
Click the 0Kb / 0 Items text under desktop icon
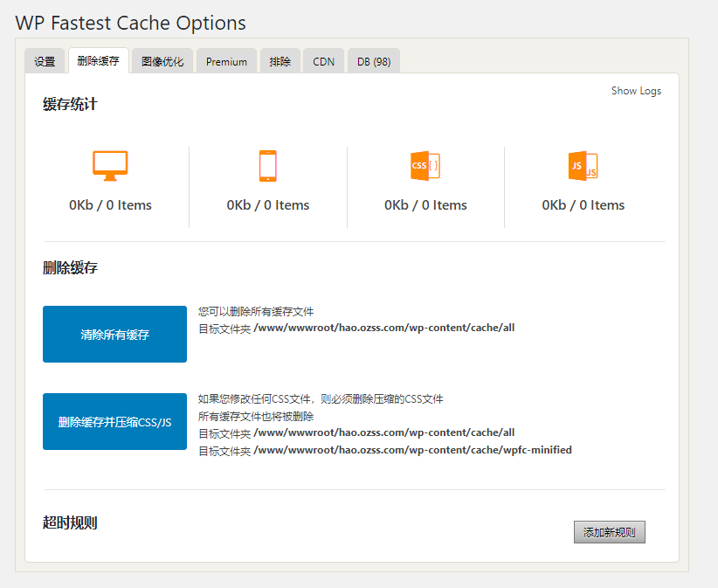pos(110,204)
